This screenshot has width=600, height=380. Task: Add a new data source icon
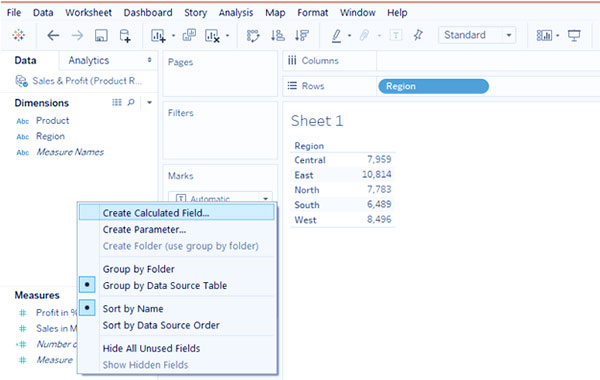(125, 36)
